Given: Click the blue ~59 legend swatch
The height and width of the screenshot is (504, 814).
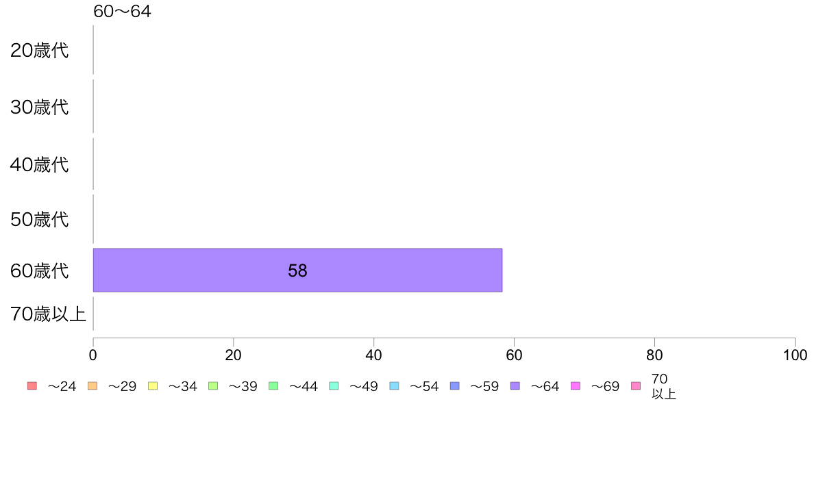Looking at the screenshot, I should coord(455,386).
